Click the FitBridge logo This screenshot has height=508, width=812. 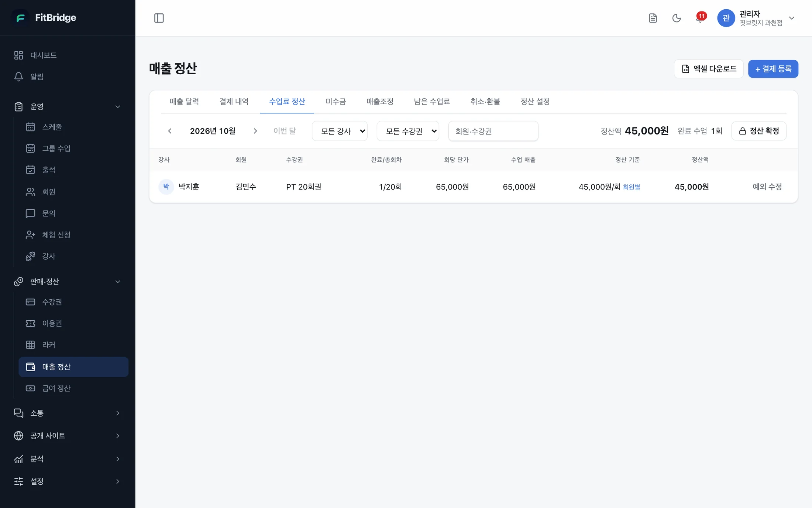point(45,17)
